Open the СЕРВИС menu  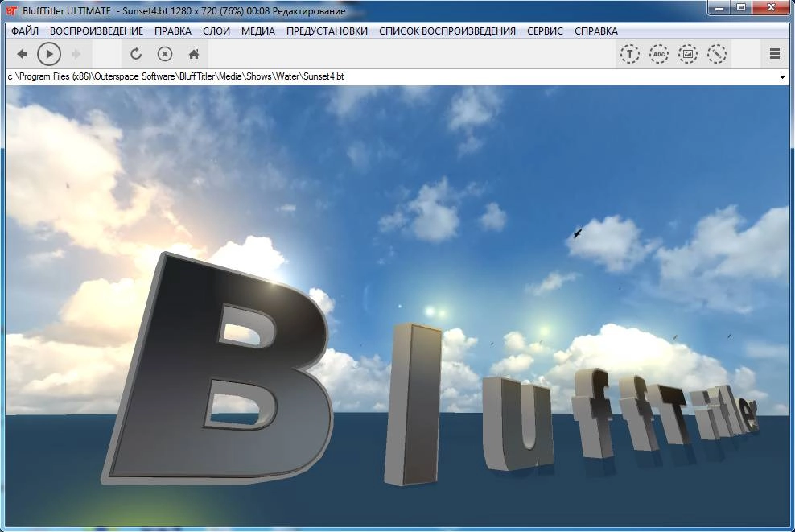[x=545, y=31]
